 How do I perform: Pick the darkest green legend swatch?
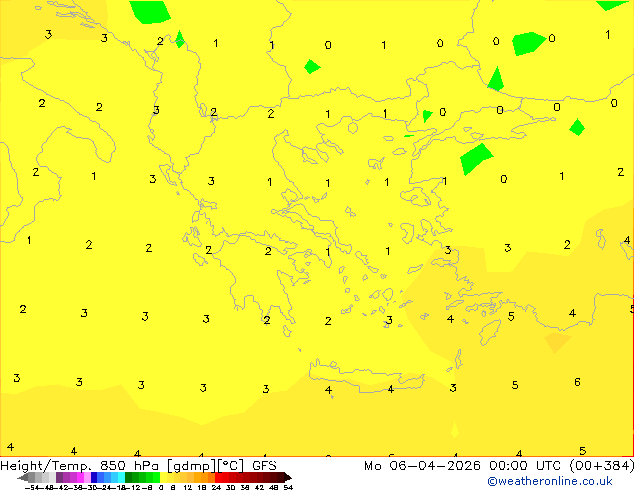coord(128,477)
